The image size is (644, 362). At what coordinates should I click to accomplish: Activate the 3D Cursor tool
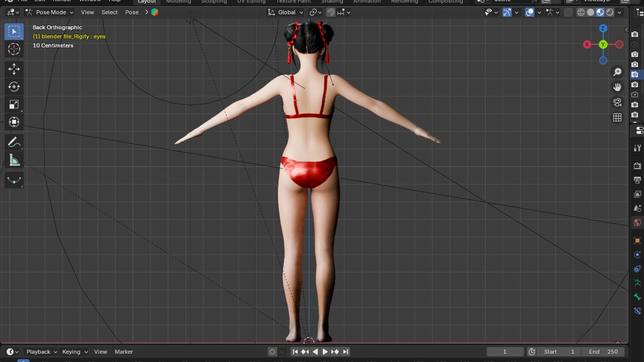point(14,49)
